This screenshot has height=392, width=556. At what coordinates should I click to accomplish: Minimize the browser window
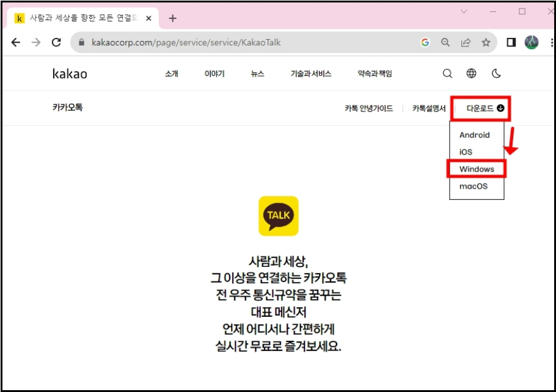tap(493, 12)
